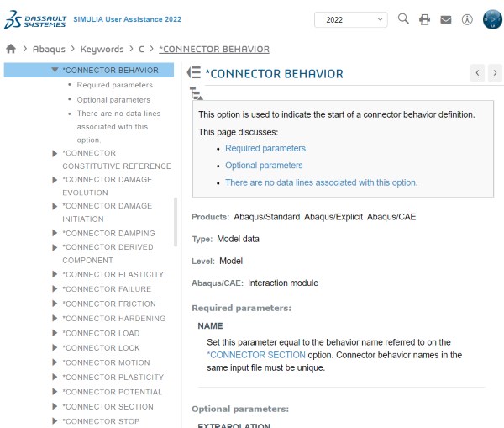The width and height of the screenshot is (504, 428).
Task: Go to the previous page arrow
Action: [x=477, y=73]
